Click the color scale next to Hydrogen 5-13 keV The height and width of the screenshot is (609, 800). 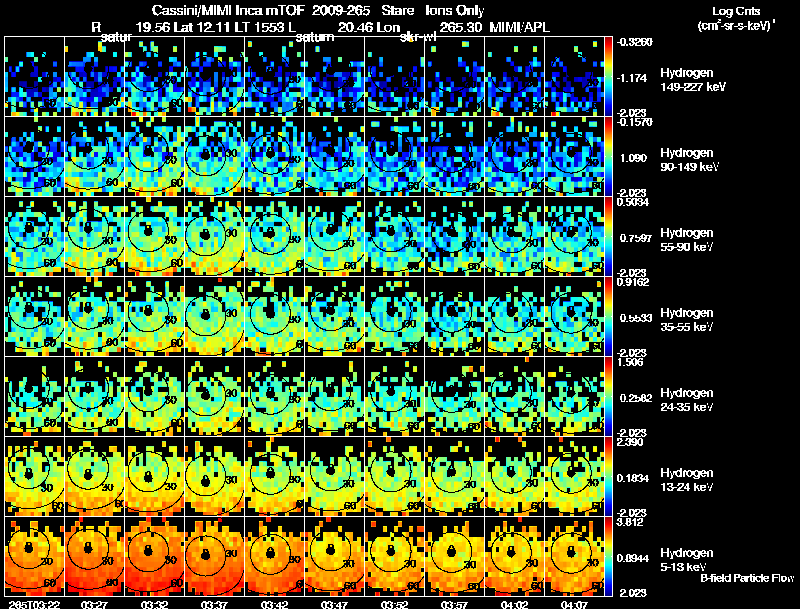tap(608, 556)
